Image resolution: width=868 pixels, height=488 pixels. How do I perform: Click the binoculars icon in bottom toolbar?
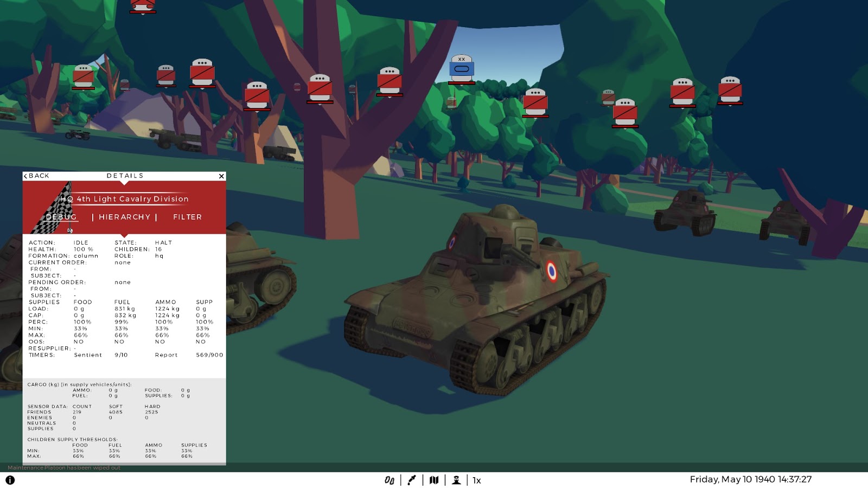tap(390, 480)
